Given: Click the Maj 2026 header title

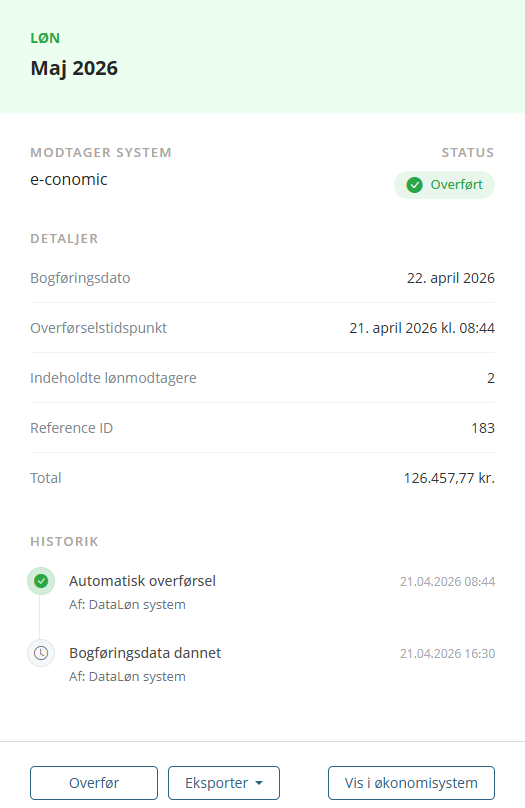Looking at the screenshot, I should click(74, 68).
